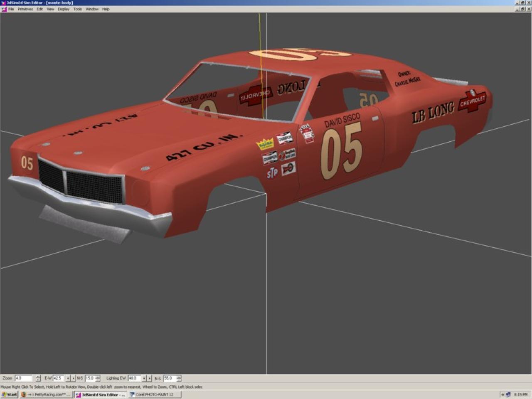
Task: Switch to Corel PHOTO-PAINT 12 taskbar button
Action: [x=155, y=394]
